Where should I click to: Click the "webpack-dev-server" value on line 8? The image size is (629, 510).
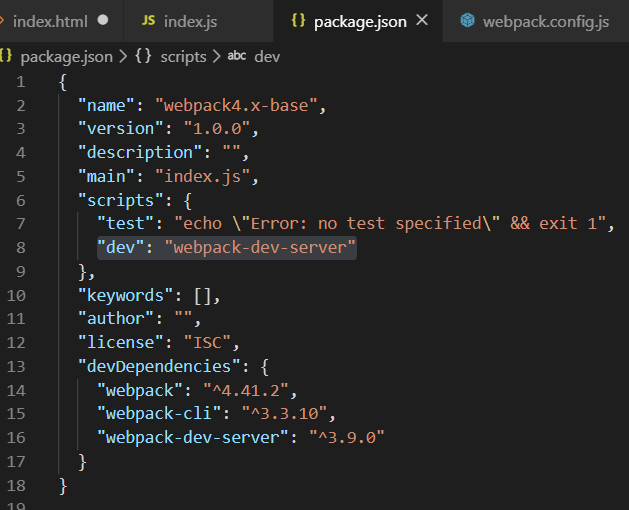pyautogui.click(x=260, y=248)
